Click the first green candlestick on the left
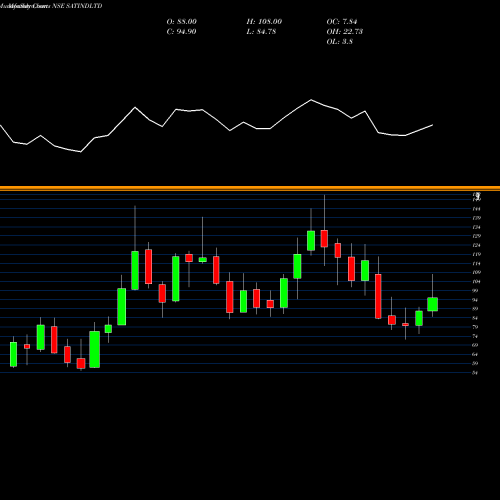This screenshot has width=500, height=500. pyautogui.click(x=13, y=354)
